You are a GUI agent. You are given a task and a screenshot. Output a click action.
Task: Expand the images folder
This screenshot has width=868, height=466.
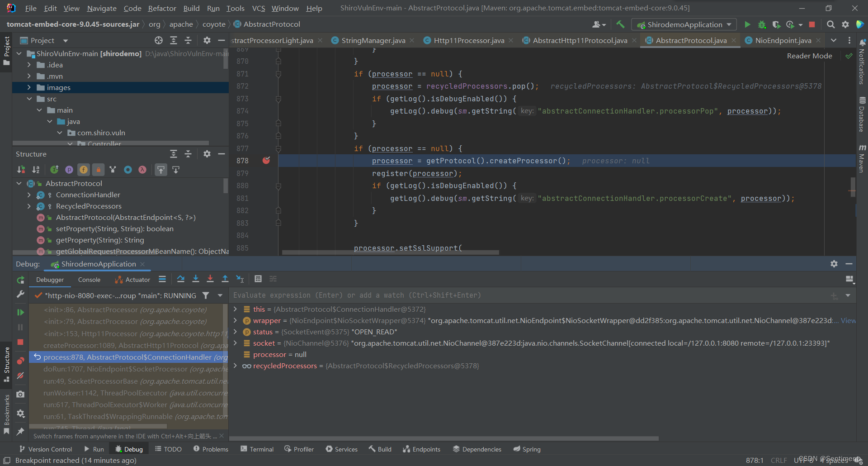tap(29, 87)
